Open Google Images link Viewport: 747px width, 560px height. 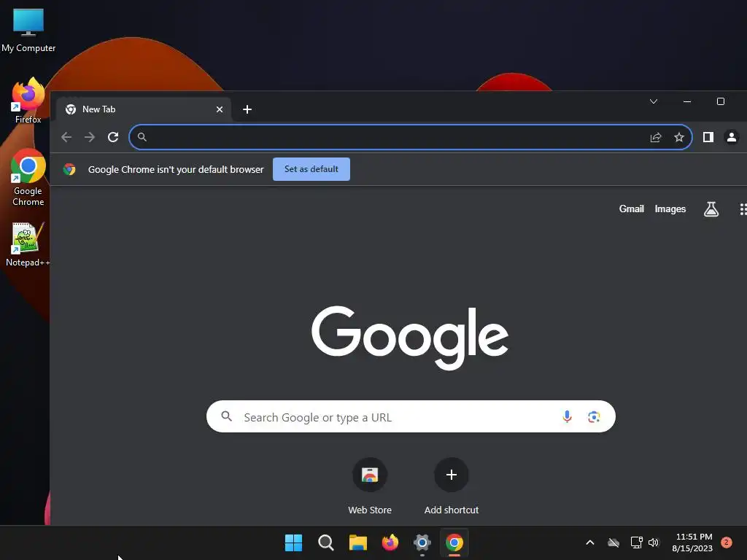click(x=670, y=209)
